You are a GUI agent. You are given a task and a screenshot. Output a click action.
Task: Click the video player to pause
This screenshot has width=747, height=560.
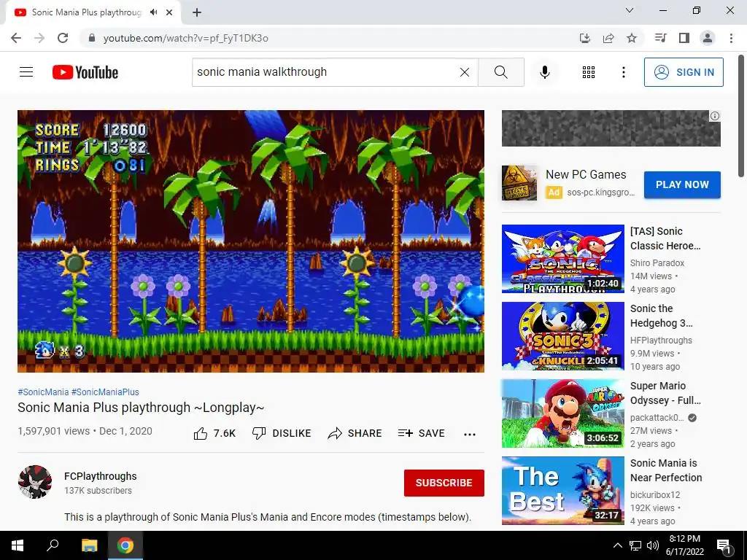point(251,241)
